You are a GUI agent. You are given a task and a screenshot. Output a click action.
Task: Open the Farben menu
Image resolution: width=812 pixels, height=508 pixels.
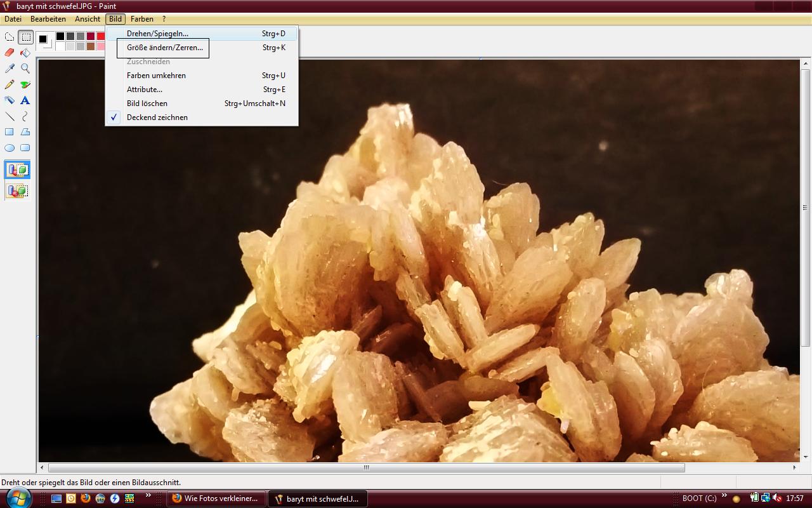coord(141,19)
